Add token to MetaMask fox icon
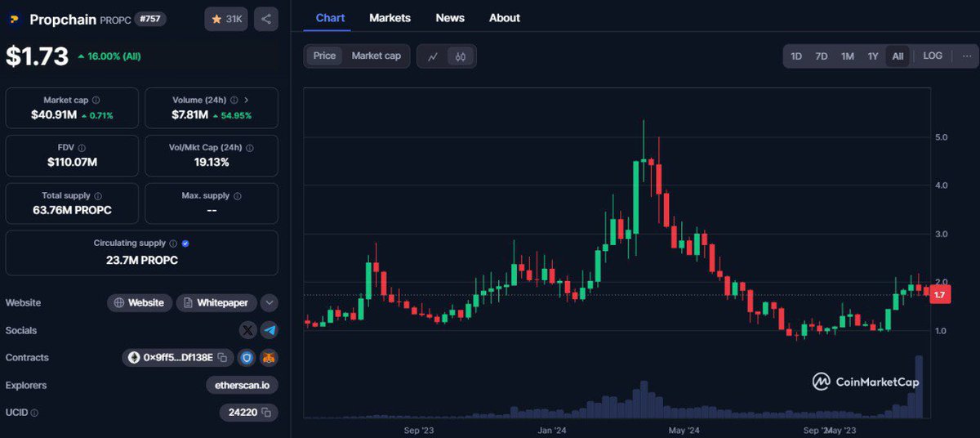The width and height of the screenshot is (980, 438). tap(269, 358)
